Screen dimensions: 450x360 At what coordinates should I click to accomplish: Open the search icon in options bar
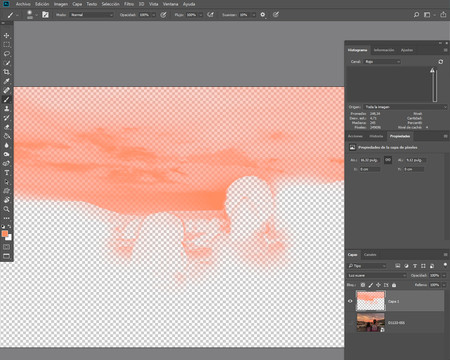point(416,15)
